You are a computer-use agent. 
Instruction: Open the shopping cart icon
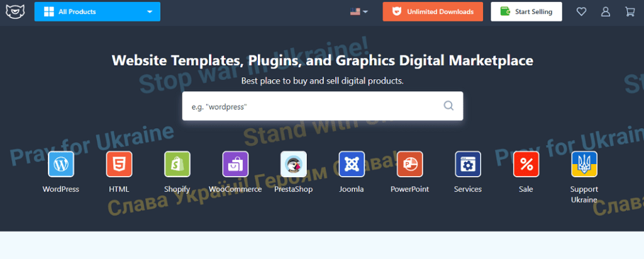point(630,11)
